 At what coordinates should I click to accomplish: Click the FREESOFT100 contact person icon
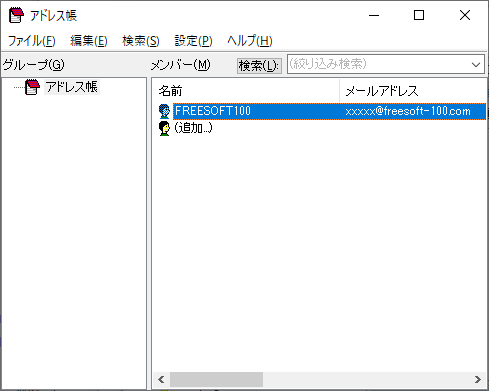(x=164, y=111)
